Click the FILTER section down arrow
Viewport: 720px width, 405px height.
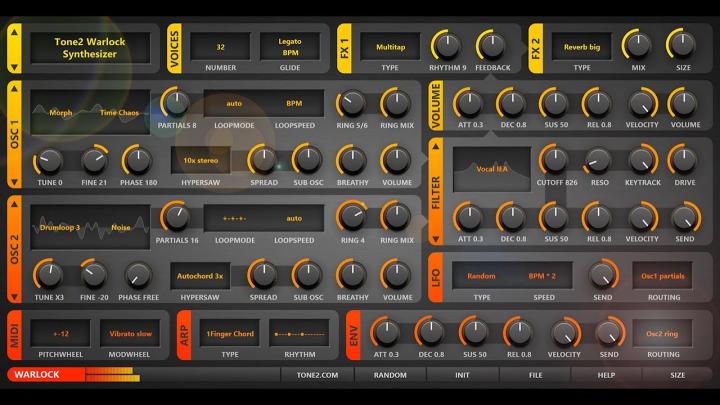click(435, 239)
